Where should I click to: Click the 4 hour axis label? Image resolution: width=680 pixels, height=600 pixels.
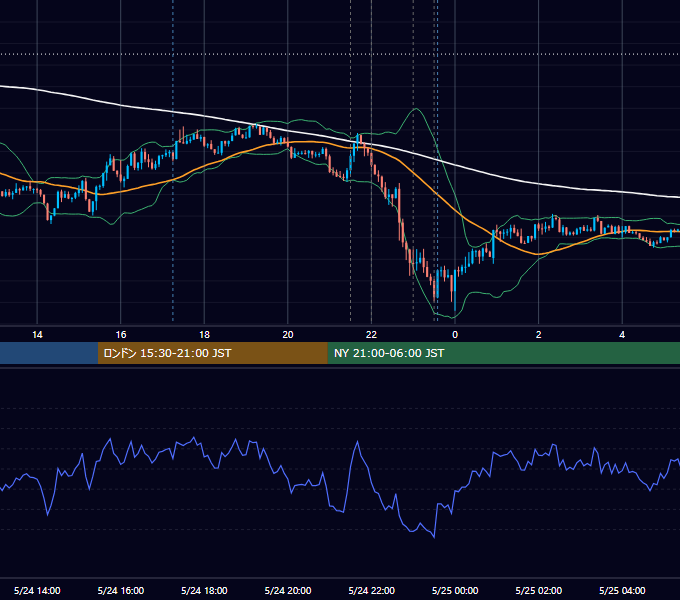(622, 335)
